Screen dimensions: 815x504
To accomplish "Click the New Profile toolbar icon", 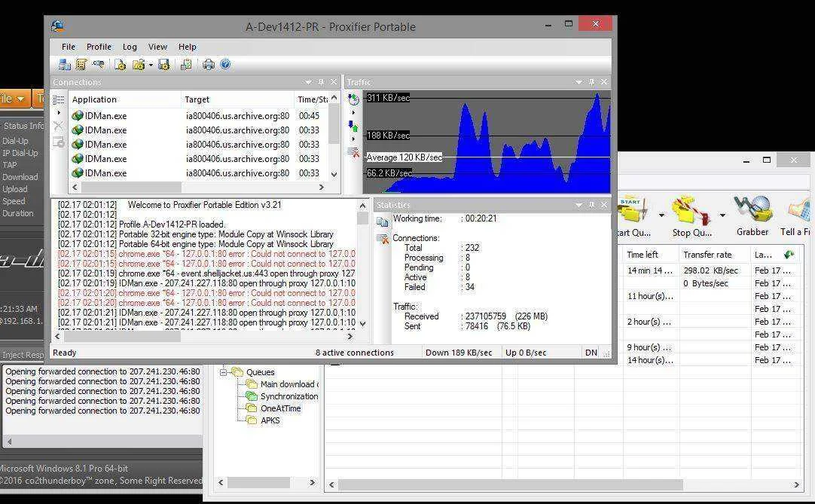I will 120,65.
